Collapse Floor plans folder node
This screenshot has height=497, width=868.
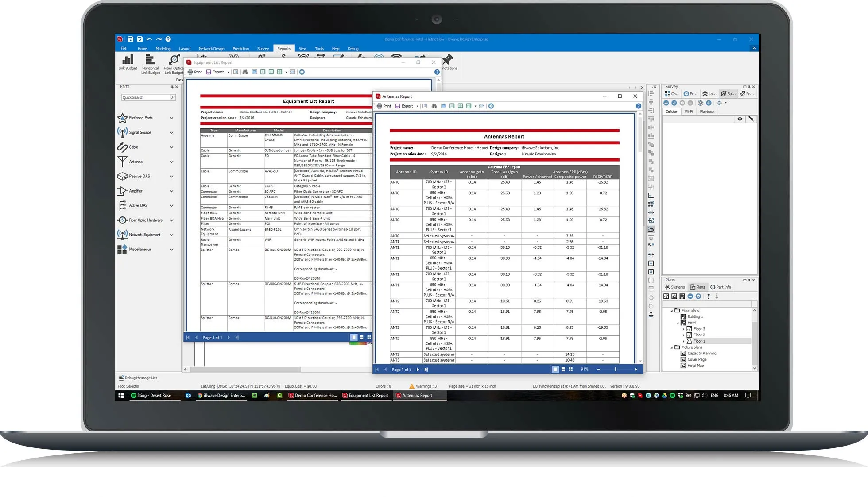[671, 311]
